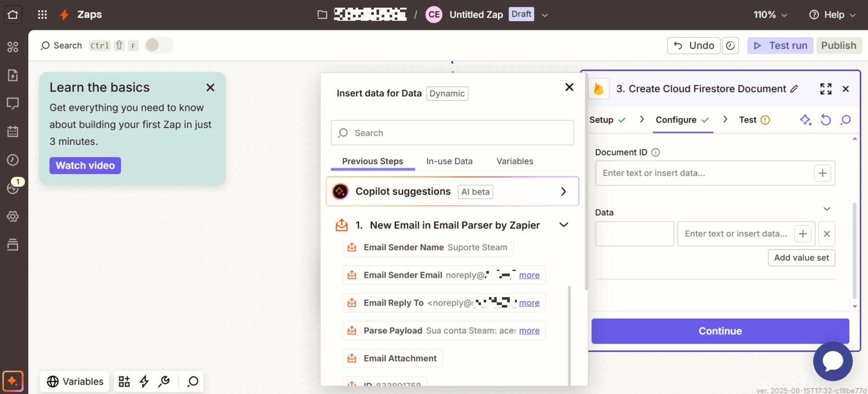The width and height of the screenshot is (868, 394).
Task: Rename step with the pencil icon
Action: pyautogui.click(x=794, y=89)
